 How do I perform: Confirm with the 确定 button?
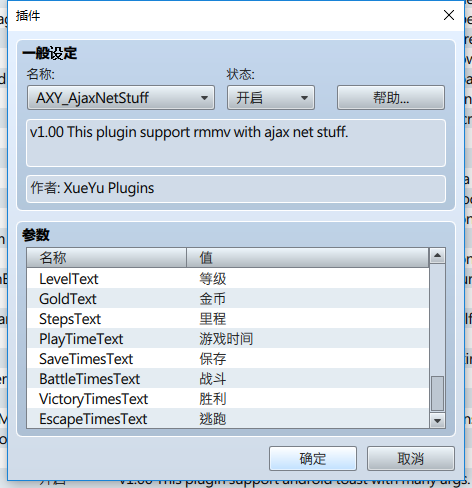tap(313, 459)
